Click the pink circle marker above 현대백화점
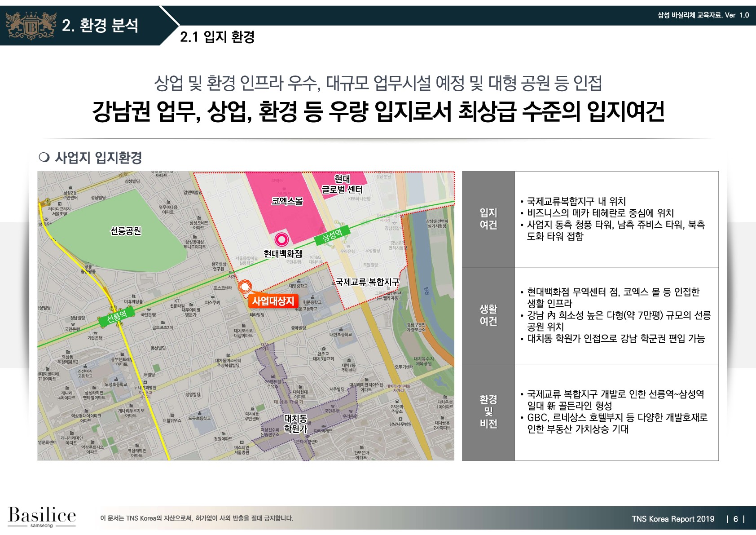Image resolution: width=756 pixels, height=535 pixels. [x=281, y=239]
